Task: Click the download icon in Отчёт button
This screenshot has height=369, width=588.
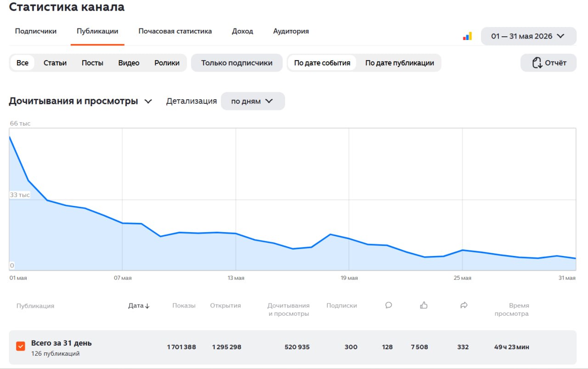Action: (x=537, y=63)
